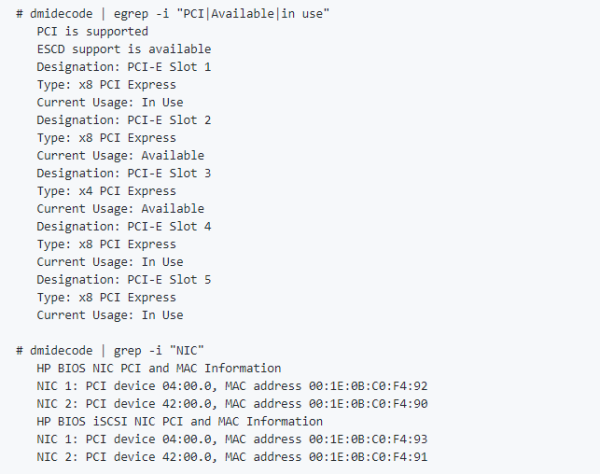600x474 pixels.
Task: Click the MAC address ending in F4:91
Action: 368,457
